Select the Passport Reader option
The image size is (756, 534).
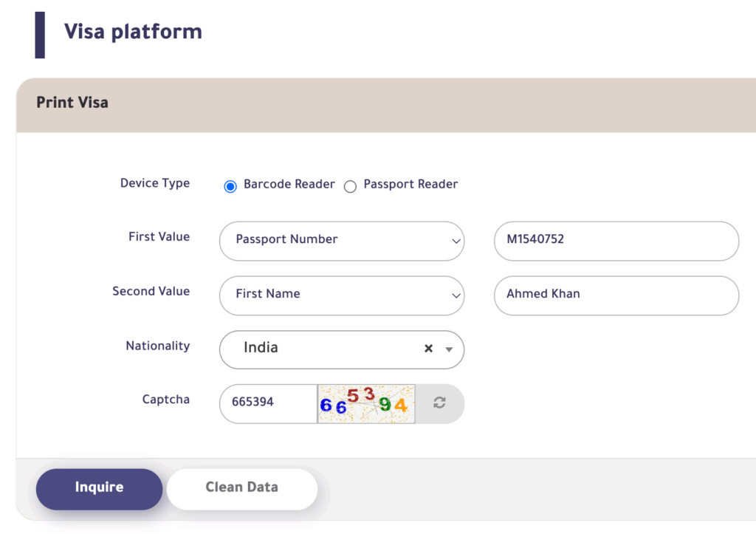[350, 186]
